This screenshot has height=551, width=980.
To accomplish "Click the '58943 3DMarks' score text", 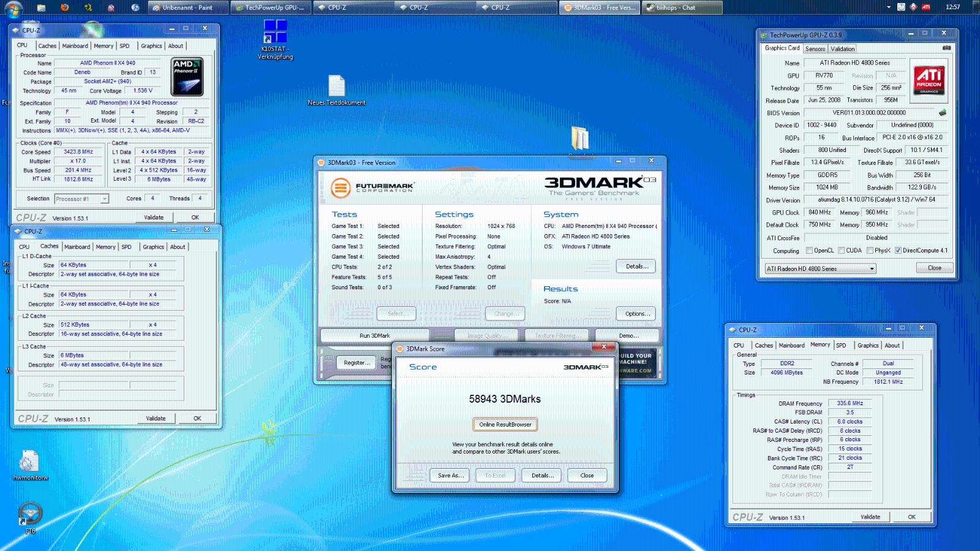I will coord(505,399).
